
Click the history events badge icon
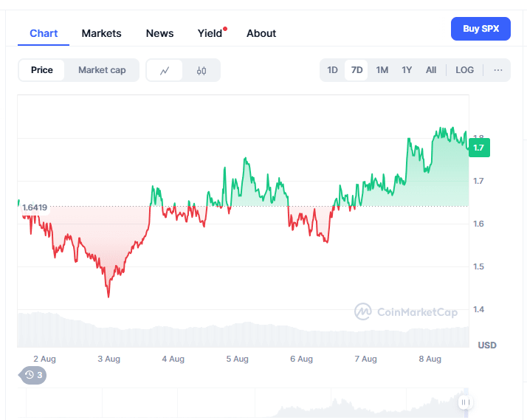[32, 375]
